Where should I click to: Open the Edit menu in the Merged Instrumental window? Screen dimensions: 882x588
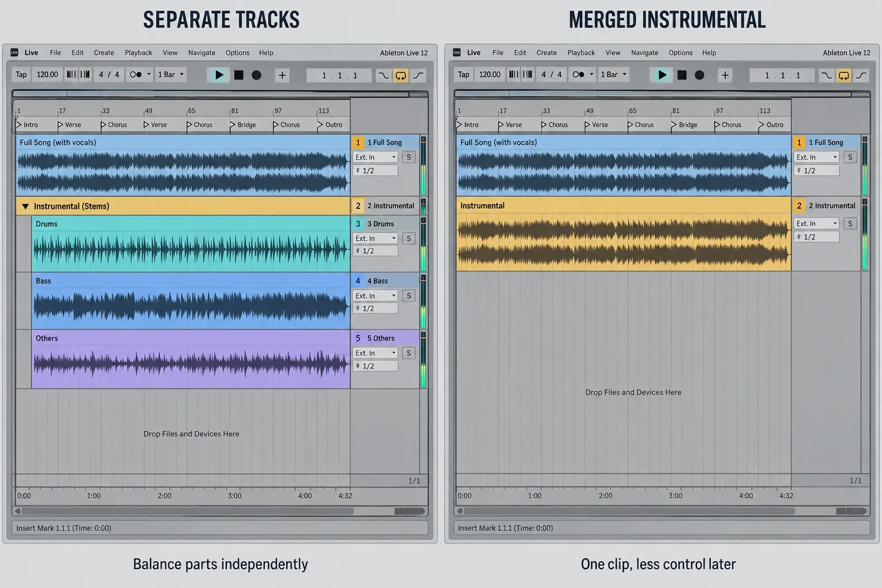(x=520, y=53)
